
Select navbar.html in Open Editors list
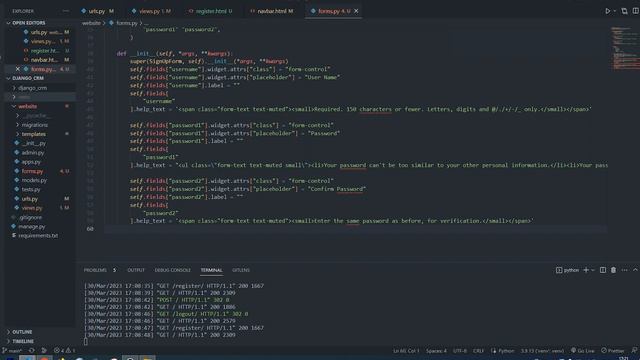point(46,60)
